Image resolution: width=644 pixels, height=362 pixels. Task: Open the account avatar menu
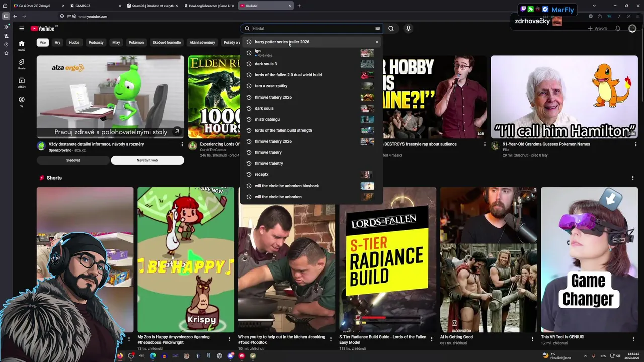632,29
